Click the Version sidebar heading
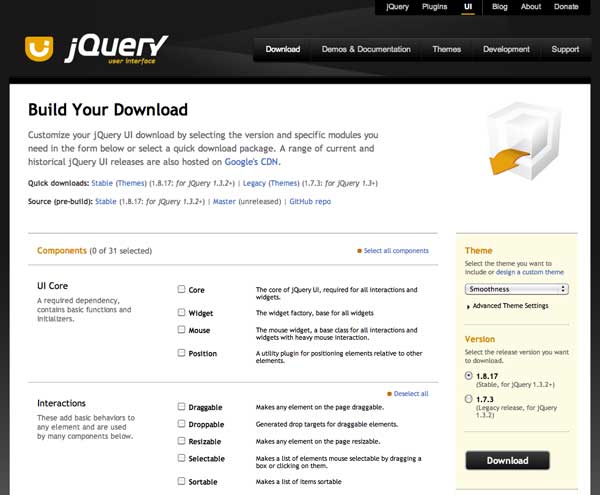The width and height of the screenshot is (600, 495). coord(480,339)
